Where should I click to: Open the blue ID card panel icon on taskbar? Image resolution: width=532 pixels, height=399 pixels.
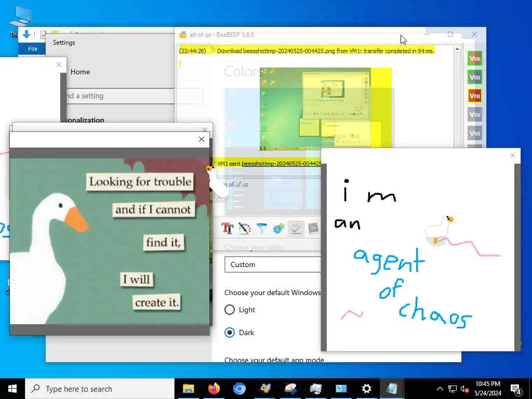tap(341, 389)
